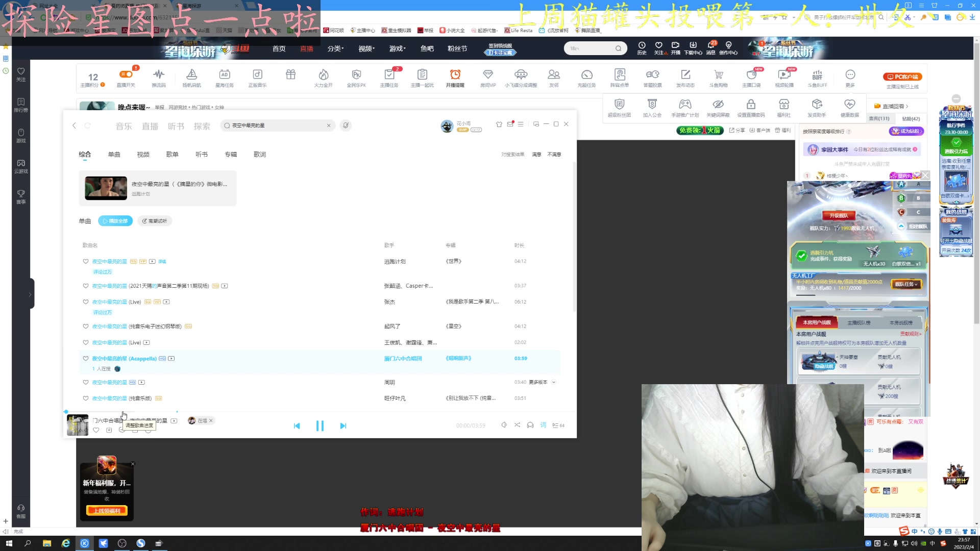
Task: Open the 全民乐PK icon
Action: tap(356, 78)
